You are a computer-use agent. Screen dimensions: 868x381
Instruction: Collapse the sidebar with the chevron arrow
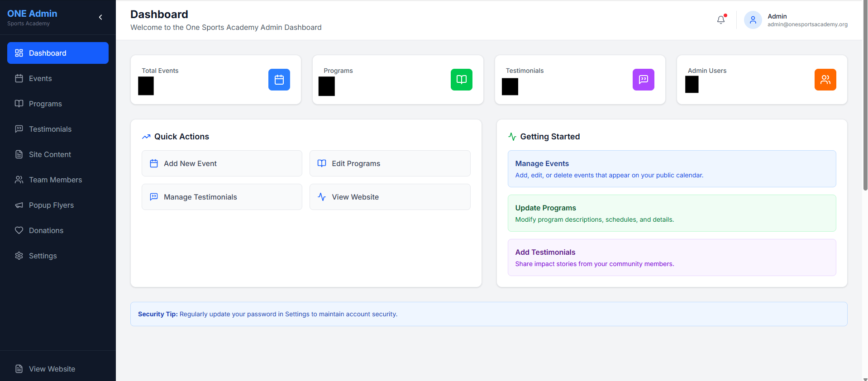pos(100,17)
